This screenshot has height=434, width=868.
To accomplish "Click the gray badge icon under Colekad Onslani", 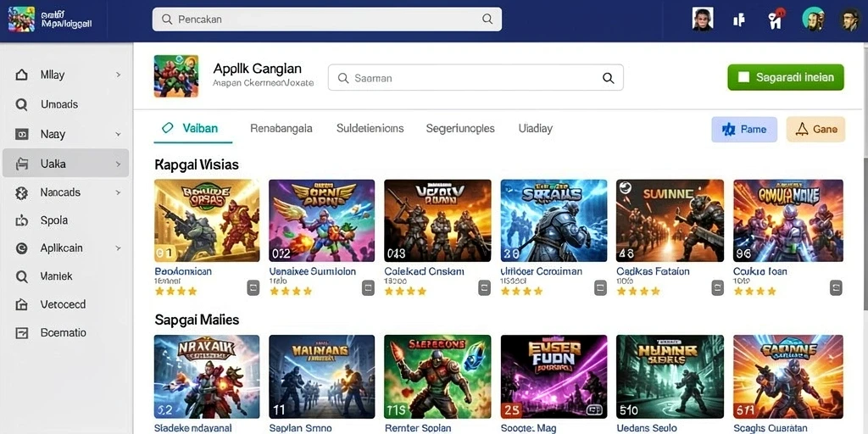I will 484,288.
